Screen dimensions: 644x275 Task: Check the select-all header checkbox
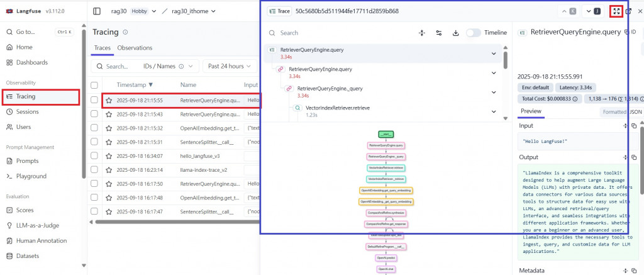click(x=94, y=85)
